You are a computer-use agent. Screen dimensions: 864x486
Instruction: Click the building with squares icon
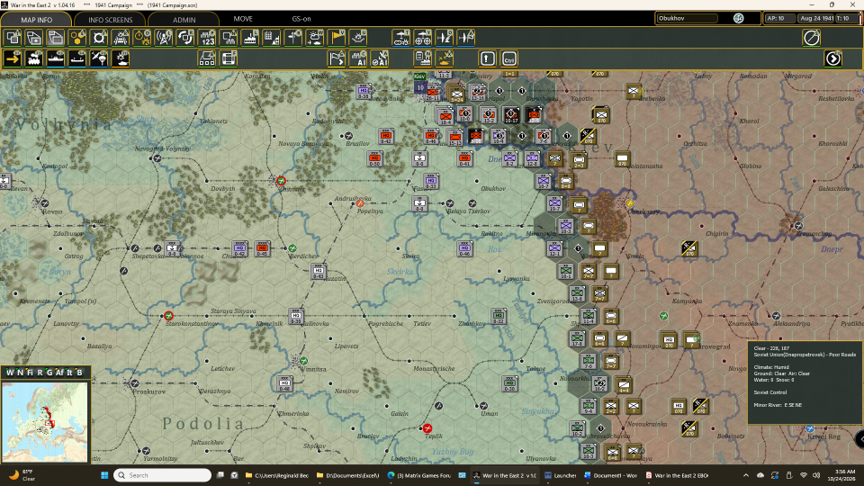click(207, 58)
